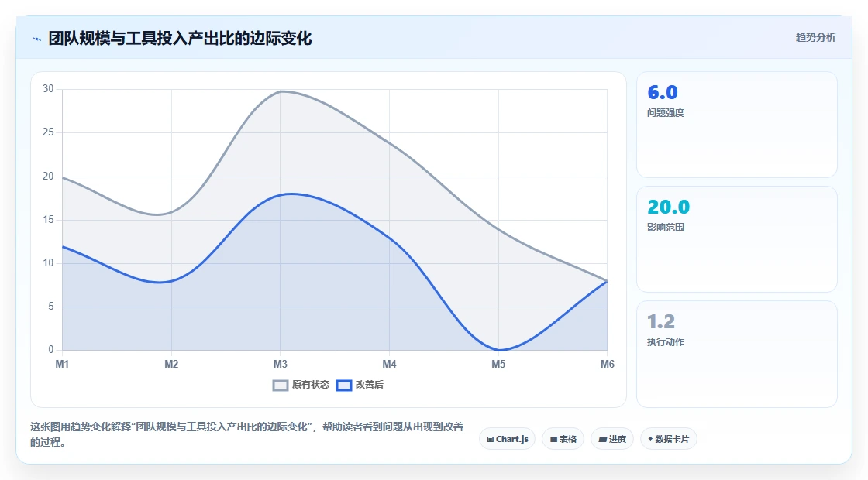The height and width of the screenshot is (480, 868).
Task: Click the M3 x-axis label
Action: click(x=280, y=364)
